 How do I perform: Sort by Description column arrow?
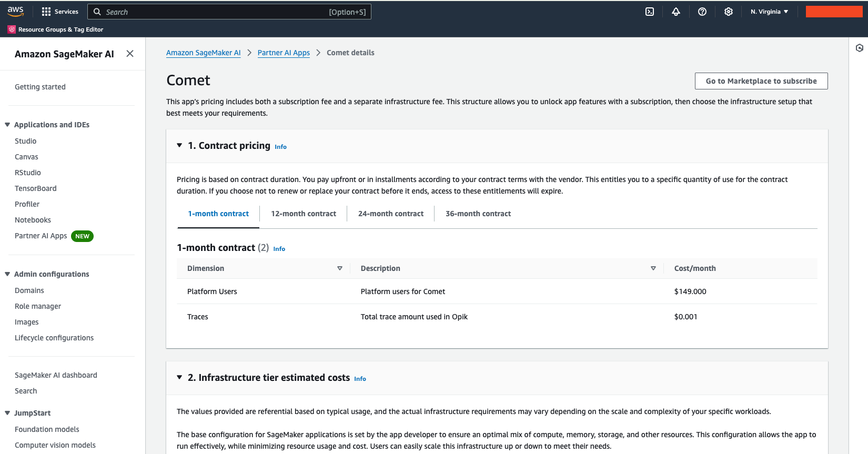653,268
